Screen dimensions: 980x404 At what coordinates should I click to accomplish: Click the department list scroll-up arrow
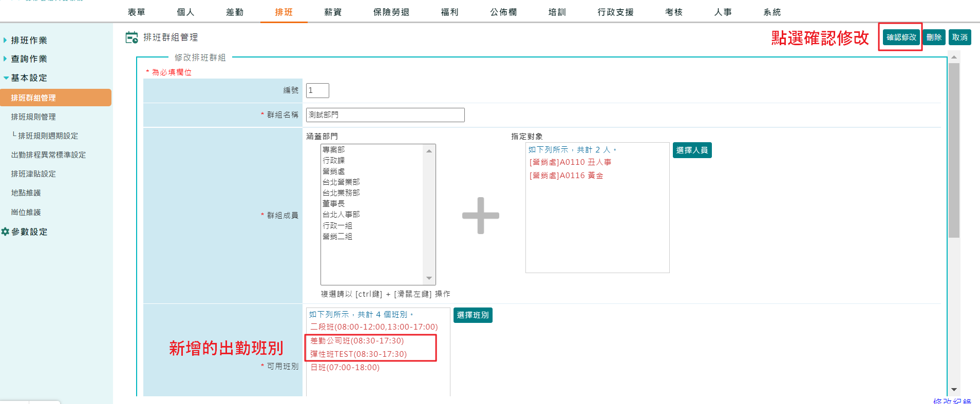[429, 151]
